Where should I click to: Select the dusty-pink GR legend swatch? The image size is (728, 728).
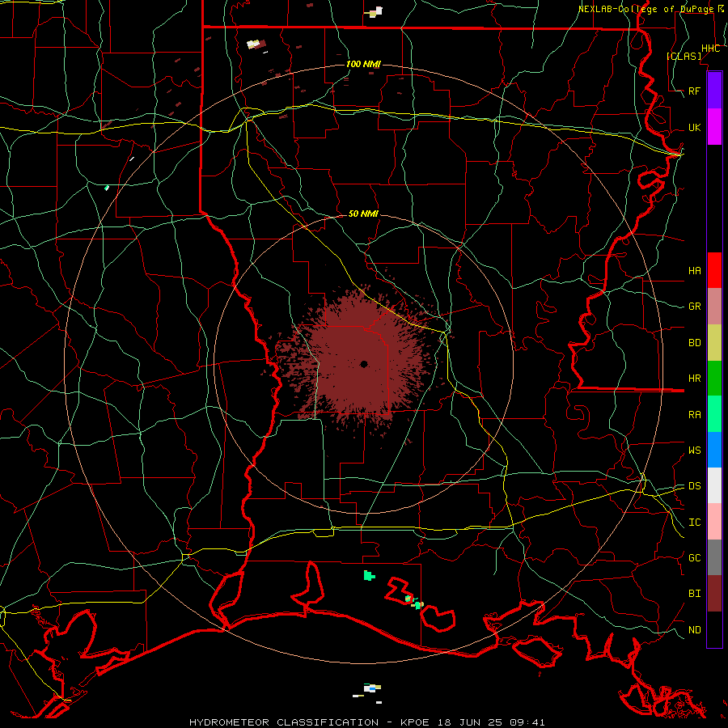click(714, 307)
